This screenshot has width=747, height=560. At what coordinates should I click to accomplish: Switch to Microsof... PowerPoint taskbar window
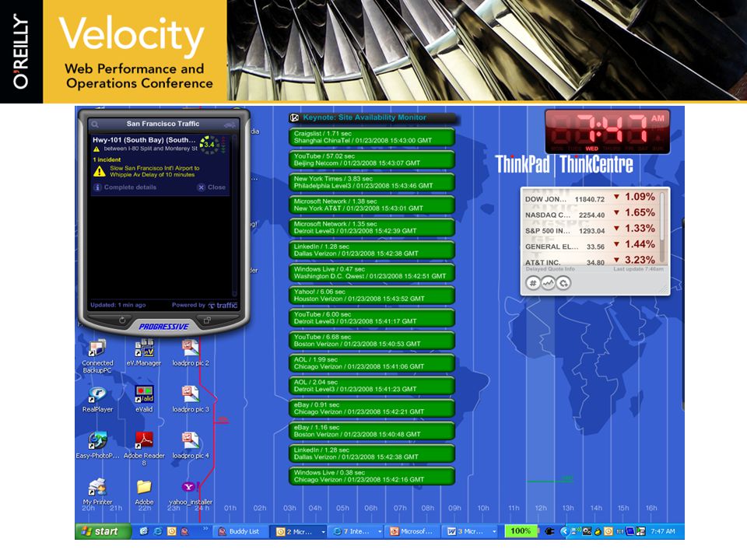click(412, 531)
